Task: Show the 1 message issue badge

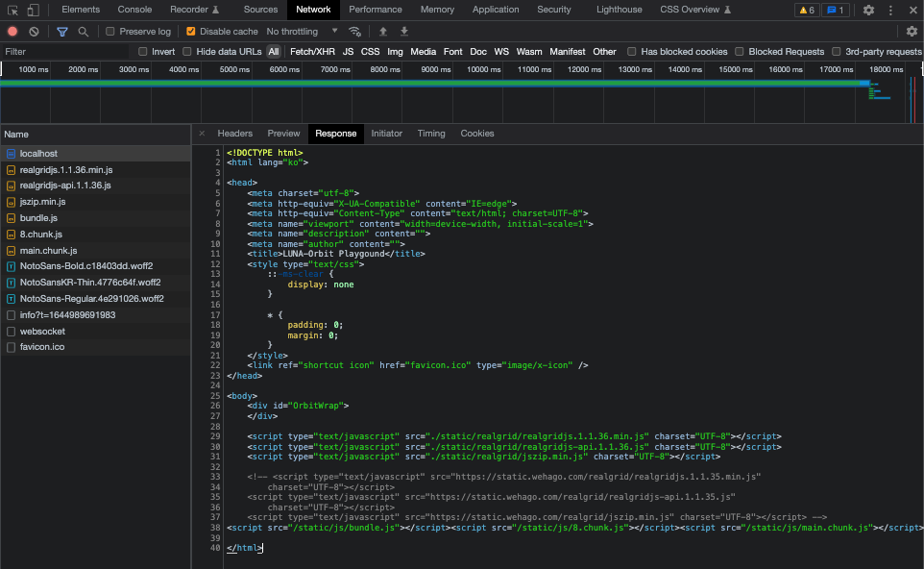Action: [x=836, y=10]
